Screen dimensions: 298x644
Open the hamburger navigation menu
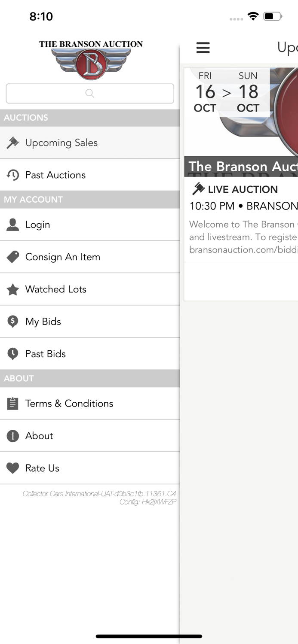tap(203, 48)
